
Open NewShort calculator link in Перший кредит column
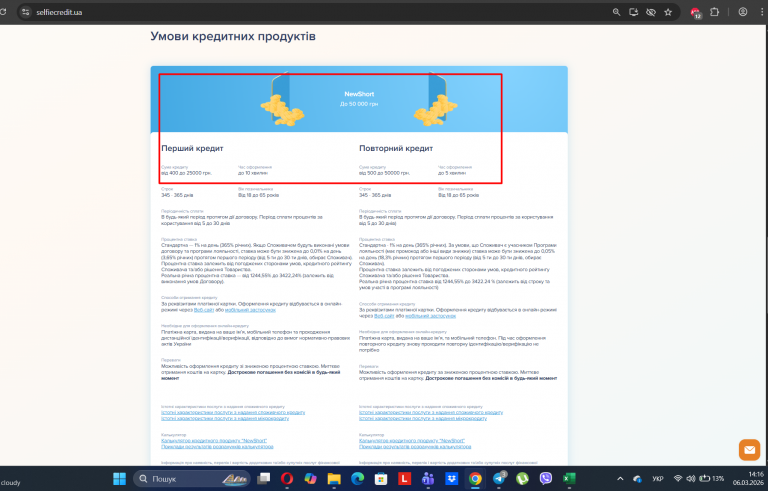(x=214, y=441)
